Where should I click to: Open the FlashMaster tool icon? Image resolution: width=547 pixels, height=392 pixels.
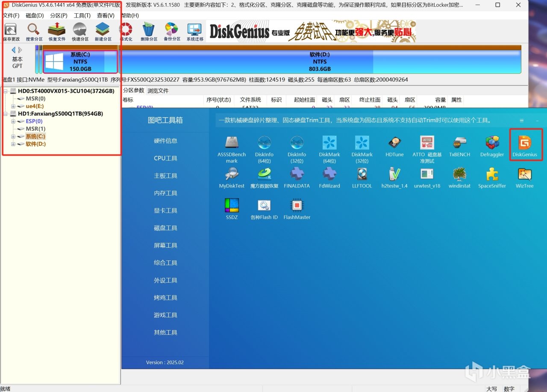(297, 209)
